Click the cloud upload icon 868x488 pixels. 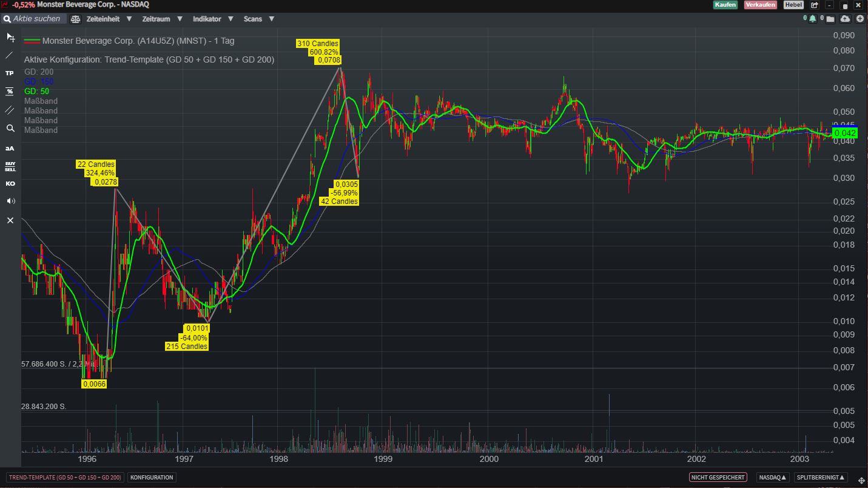tap(845, 19)
